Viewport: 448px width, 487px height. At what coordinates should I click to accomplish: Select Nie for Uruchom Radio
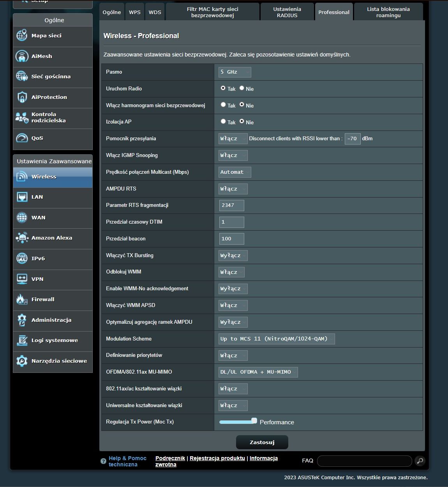tap(242, 88)
